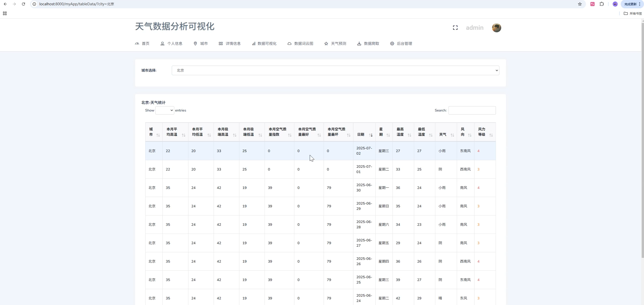The width and height of the screenshot is (644, 305).
Task: Click 星期日 in the 2025-06-29 row
Action: click(x=384, y=206)
